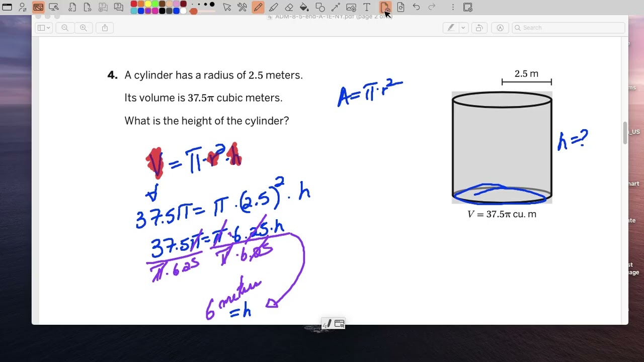Open Preview sidebar view dropdown

44,28
